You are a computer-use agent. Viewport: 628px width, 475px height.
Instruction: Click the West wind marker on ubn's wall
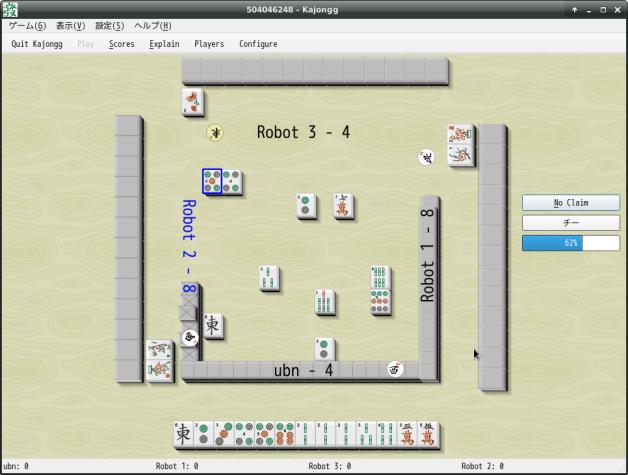click(395, 369)
